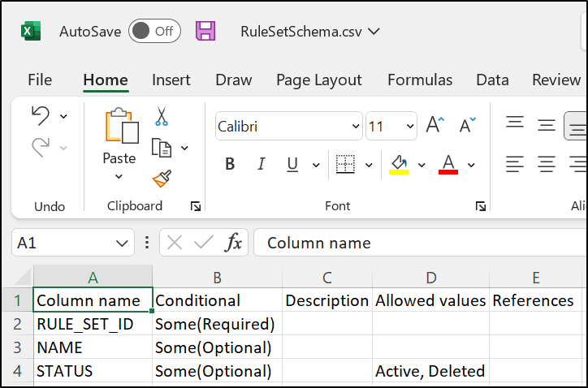Increase font size with larger A icon
The width and height of the screenshot is (588, 388).
point(435,126)
